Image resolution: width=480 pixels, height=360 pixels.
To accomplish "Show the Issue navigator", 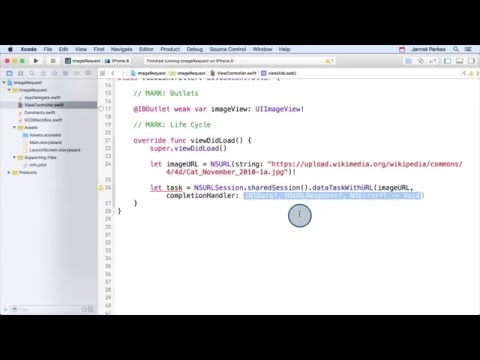I will [43, 73].
